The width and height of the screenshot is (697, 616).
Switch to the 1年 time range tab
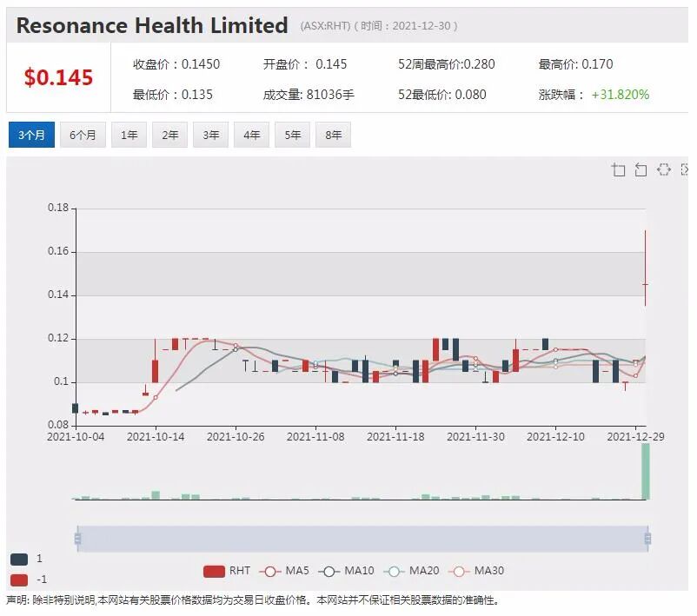point(129,135)
